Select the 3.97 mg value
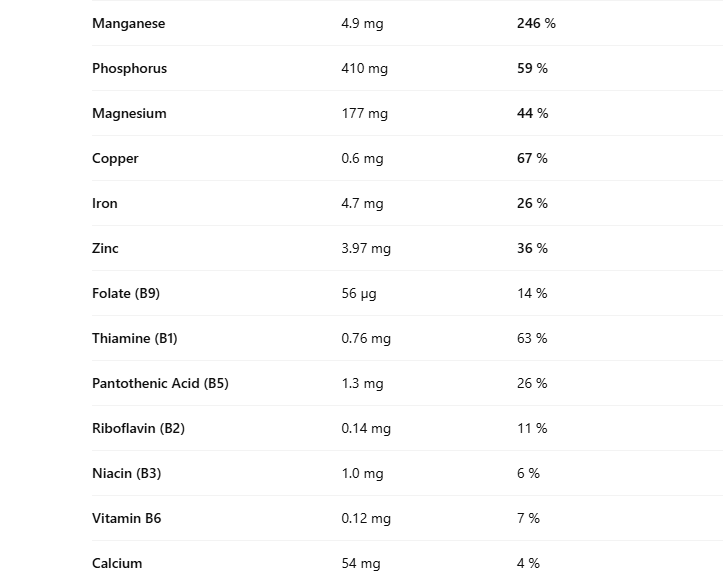Viewport: 723px width, 583px height. [x=366, y=248]
